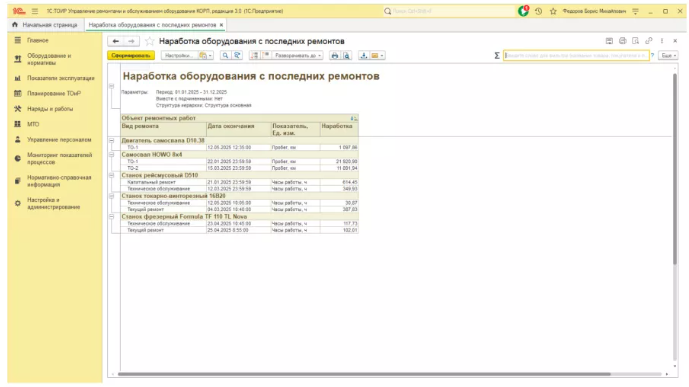This screenshot has width=689, height=387.
Task: Add report to favorites star
Action: [x=149, y=41]
